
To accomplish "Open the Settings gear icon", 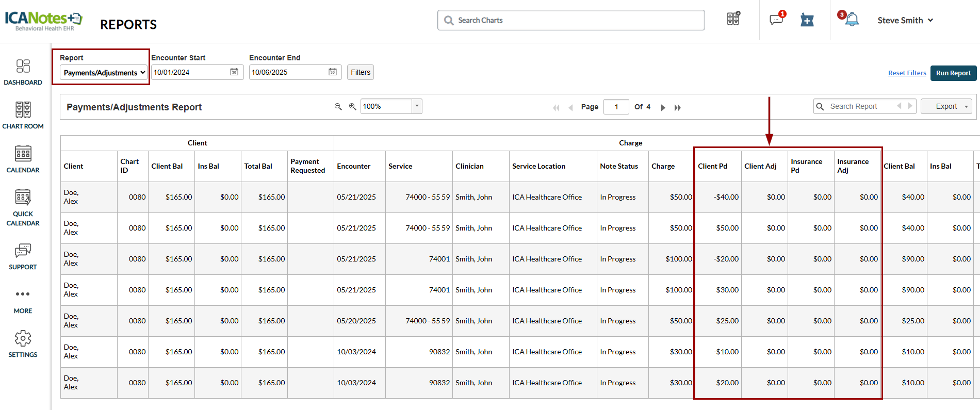I will 23,338.
